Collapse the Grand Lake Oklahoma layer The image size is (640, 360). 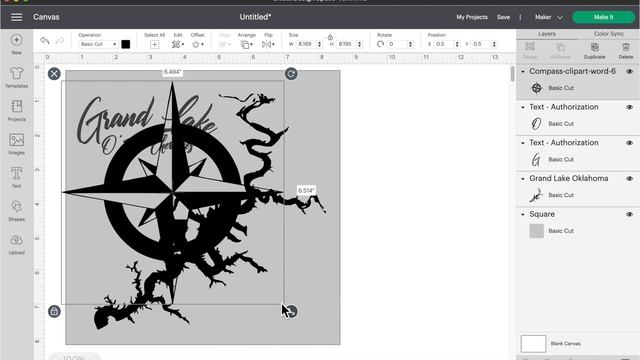coord(523,178)
